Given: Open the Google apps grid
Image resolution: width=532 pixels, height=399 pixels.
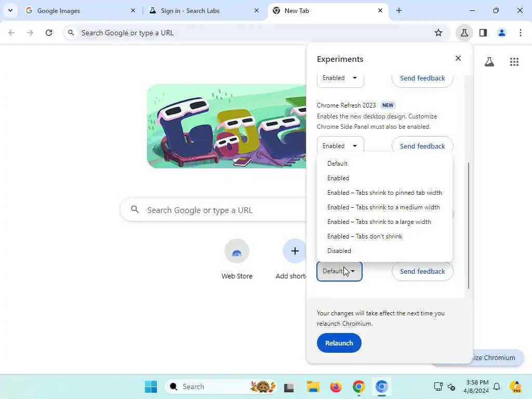Looking at the screenshot, I should (x=514, y=62).
